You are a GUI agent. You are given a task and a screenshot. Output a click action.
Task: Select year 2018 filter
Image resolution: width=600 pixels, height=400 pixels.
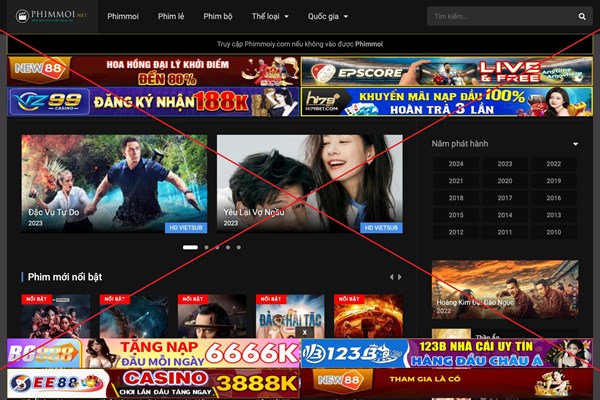click(x=456, y=198)
